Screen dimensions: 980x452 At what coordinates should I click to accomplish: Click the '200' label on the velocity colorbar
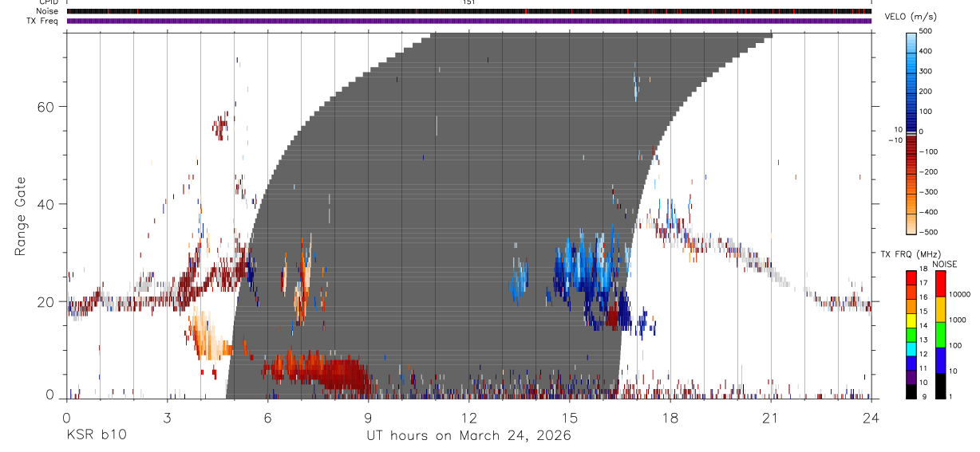pyautogui.click(x=927, y=91)
